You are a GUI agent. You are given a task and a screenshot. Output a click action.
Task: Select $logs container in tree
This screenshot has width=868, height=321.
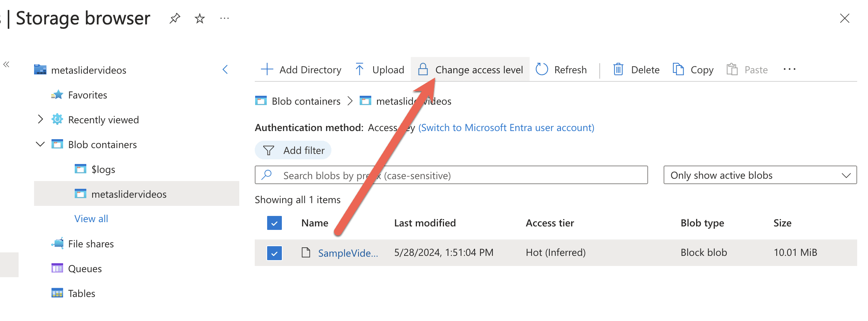tap(103, 169)
